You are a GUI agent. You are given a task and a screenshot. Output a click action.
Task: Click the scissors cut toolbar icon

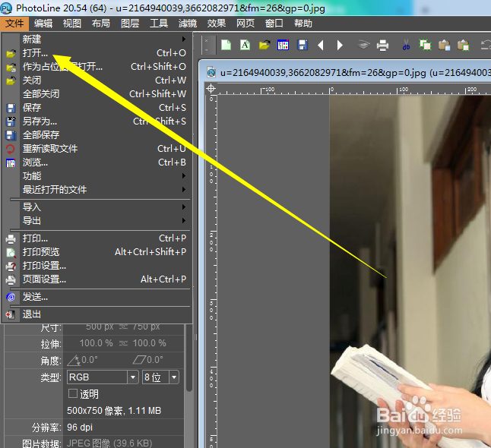point(406,45)
